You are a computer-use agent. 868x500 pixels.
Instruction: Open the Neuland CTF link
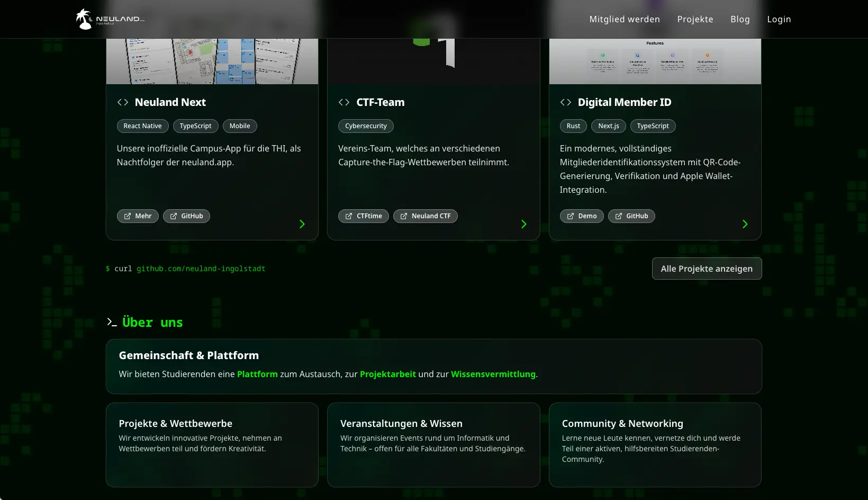click(x=426, y=216)
